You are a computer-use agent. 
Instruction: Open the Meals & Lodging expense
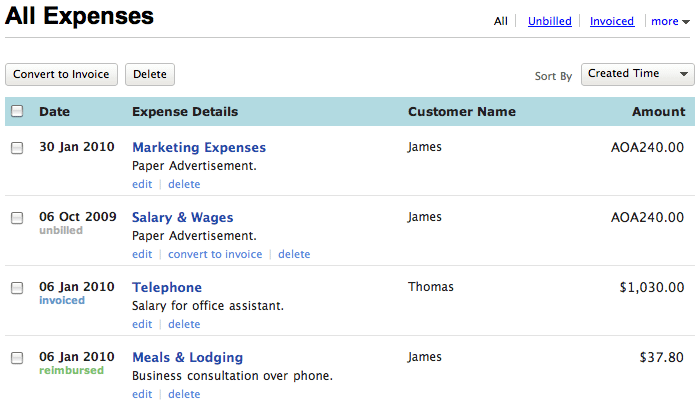coord(187,358)
